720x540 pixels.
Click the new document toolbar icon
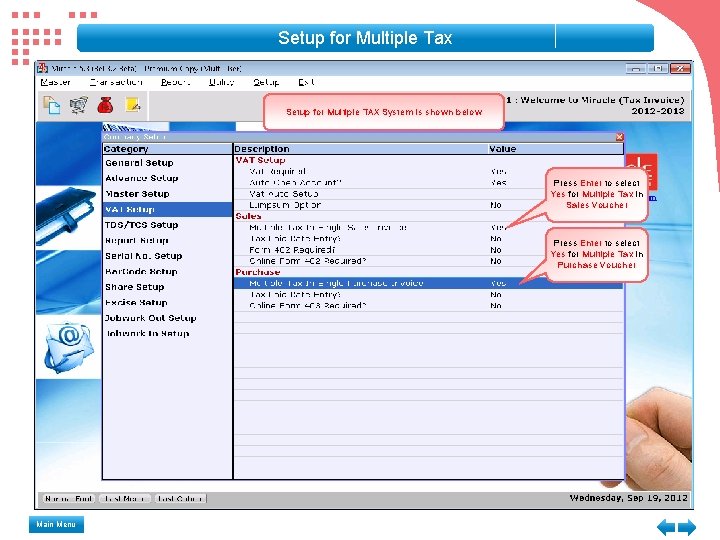(51, 105)
